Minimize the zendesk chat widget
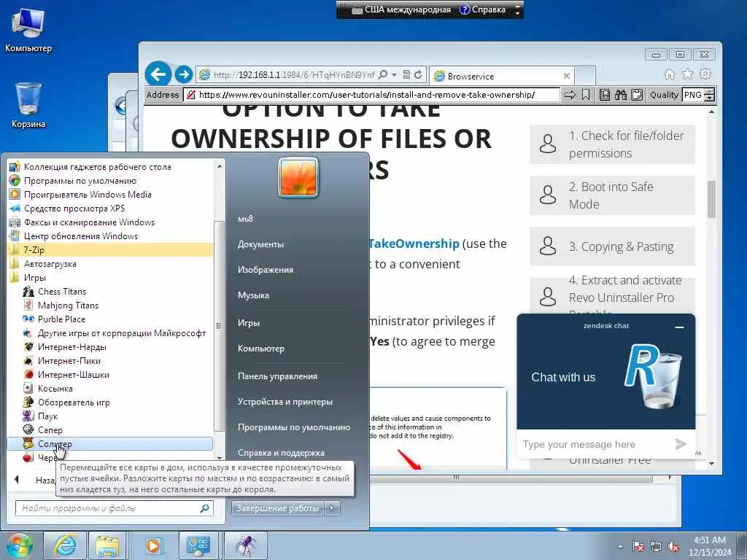Screen dimensions: 747x560 coord(679,327)
